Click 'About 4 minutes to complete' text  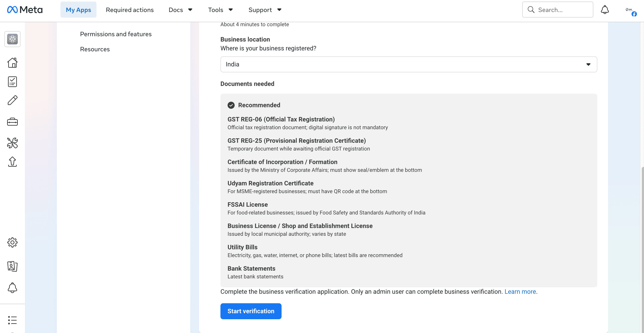tap(254, 24)
